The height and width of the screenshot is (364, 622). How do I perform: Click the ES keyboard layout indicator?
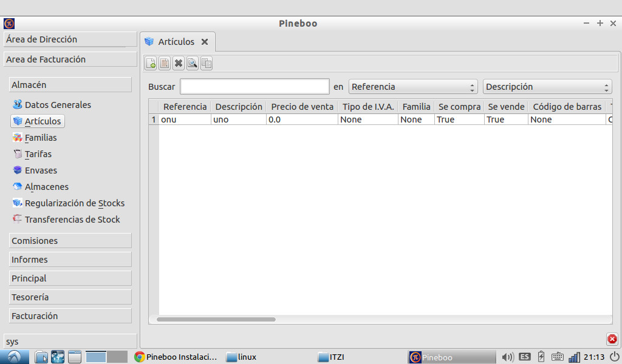pyautogui.click(x=524, y=357)
